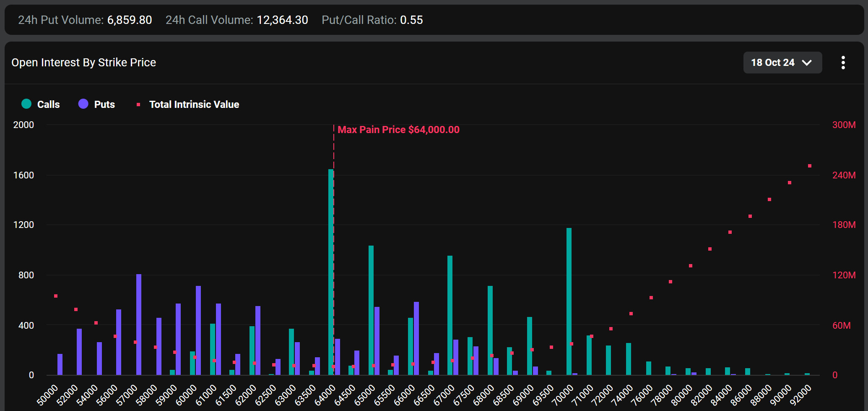The image size is (868, 411).
Task: Select the 68000 strike call bar
Action: pos(490,330)
